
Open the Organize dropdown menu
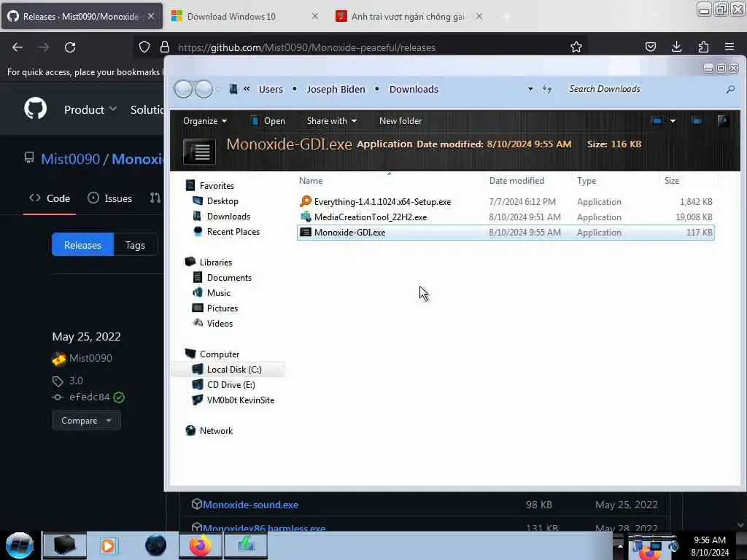click(205, 121)
